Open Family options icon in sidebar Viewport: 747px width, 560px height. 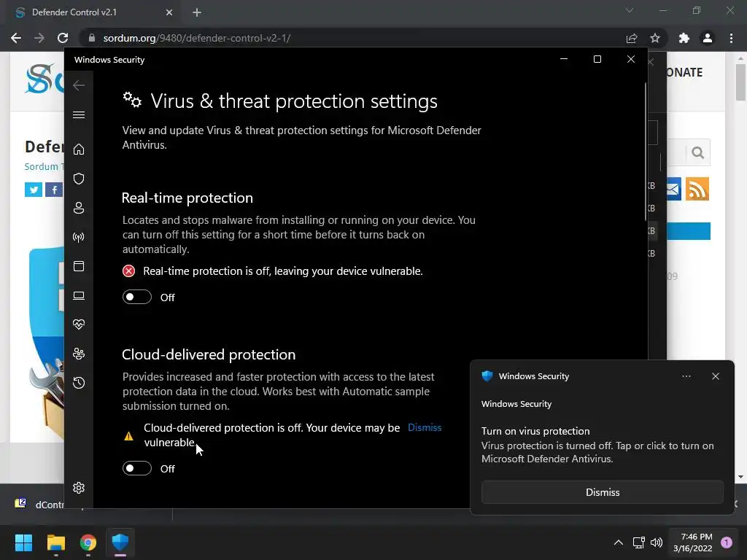(x=79, y=354)
